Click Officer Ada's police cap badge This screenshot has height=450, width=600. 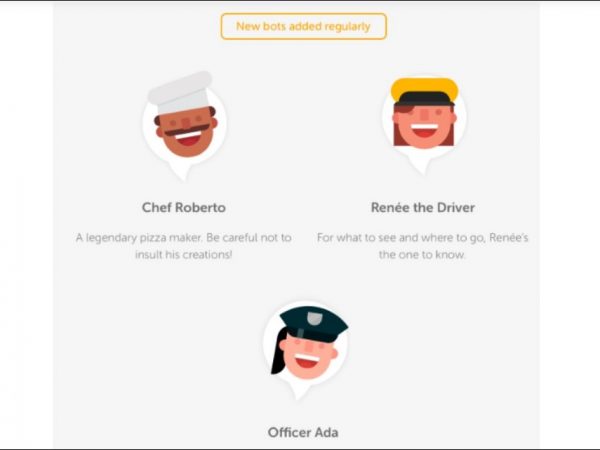[x=314, y=319]
